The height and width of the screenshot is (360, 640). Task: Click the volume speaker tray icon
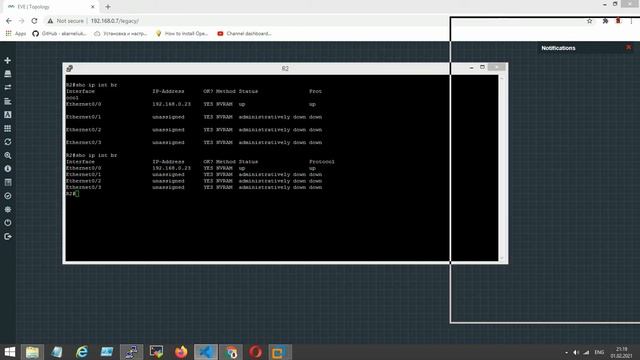576,352
